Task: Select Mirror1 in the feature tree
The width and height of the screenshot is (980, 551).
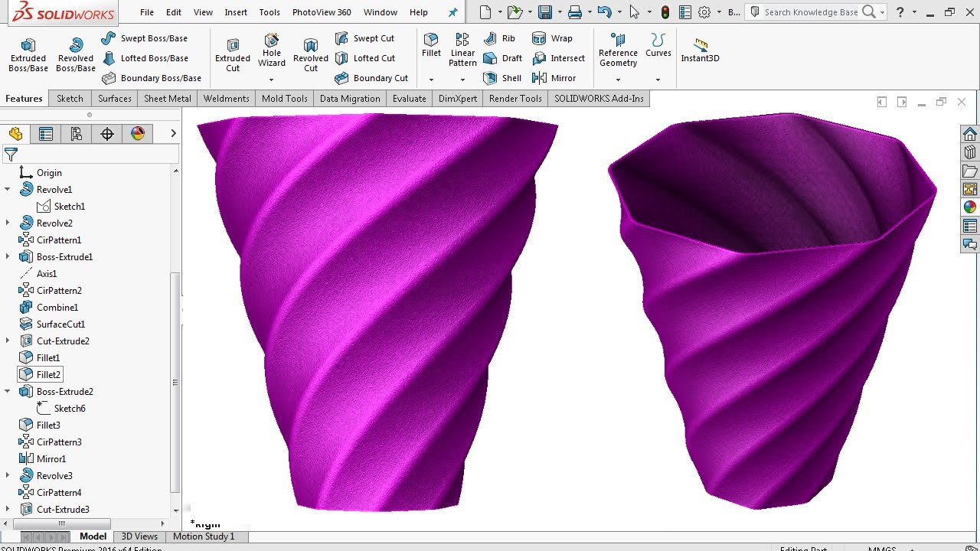Action: tap(42, 458)
